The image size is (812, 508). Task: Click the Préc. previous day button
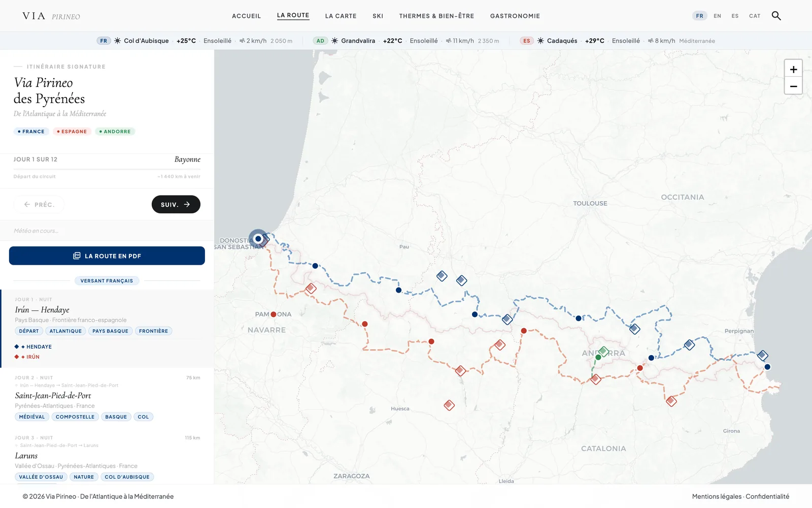click(x=39, y=204)
